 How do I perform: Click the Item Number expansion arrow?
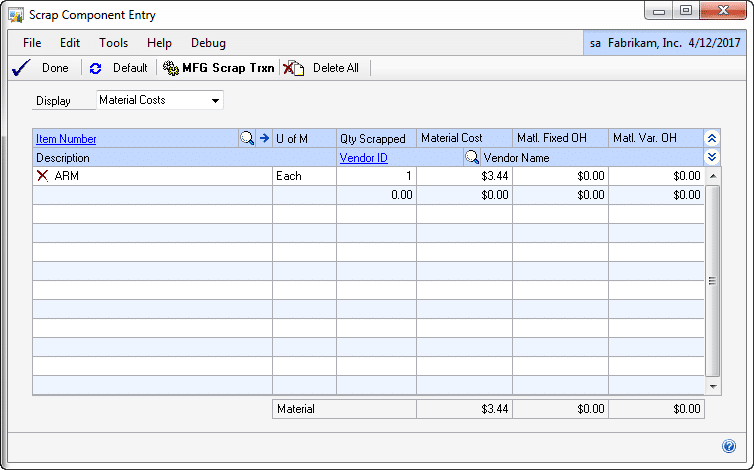click(x=264, y=139)
